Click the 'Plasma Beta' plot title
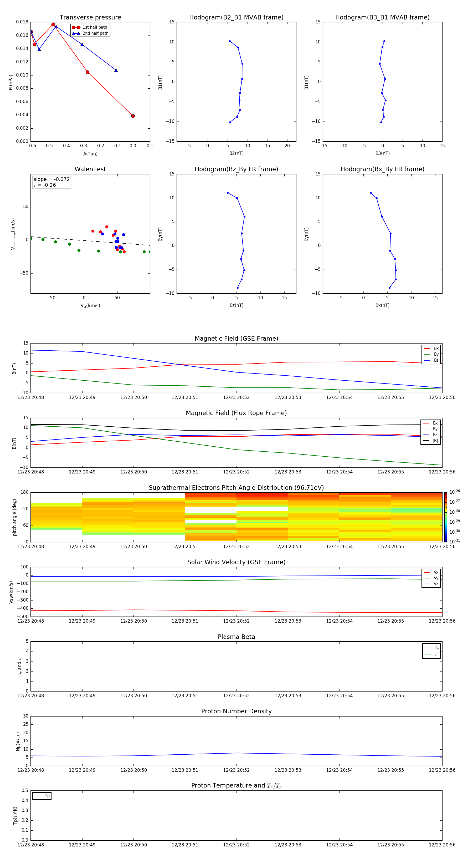This screenshot has width=473, height=868. tap(236, 637)
